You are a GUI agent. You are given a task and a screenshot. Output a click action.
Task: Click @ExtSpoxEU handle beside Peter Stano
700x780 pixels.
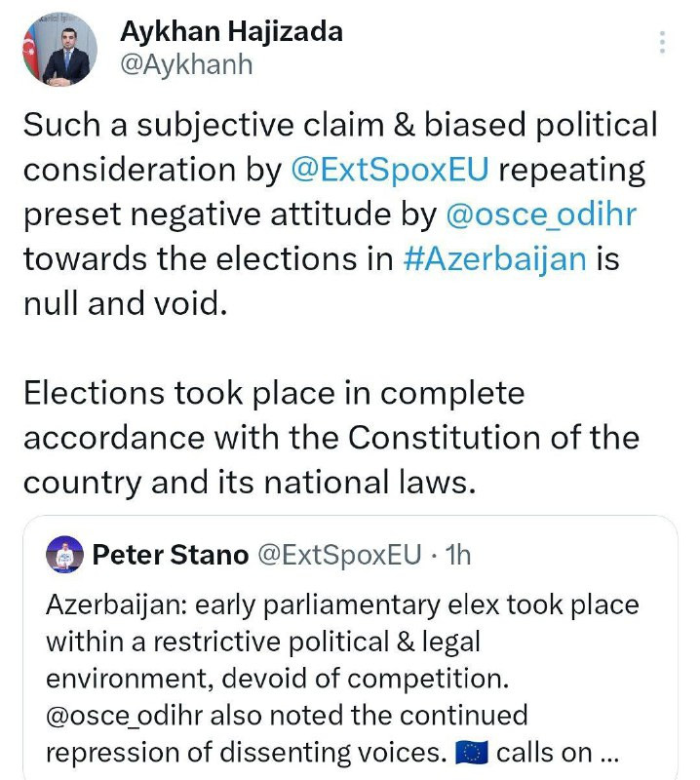338,556
